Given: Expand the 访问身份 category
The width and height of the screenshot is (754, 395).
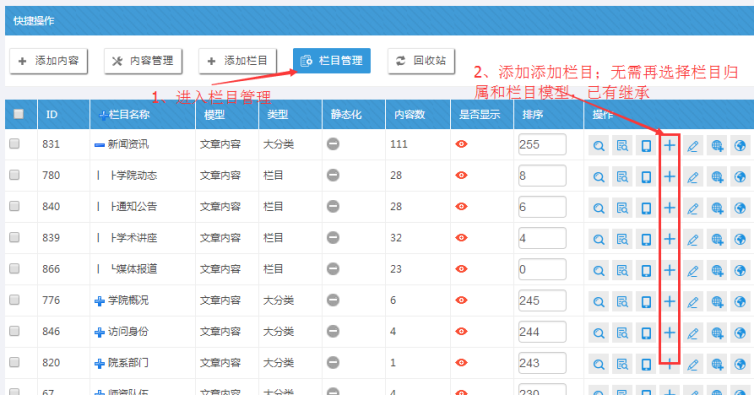Looking at the screenshot, I should pyautogui.click(x=99, y=332).
